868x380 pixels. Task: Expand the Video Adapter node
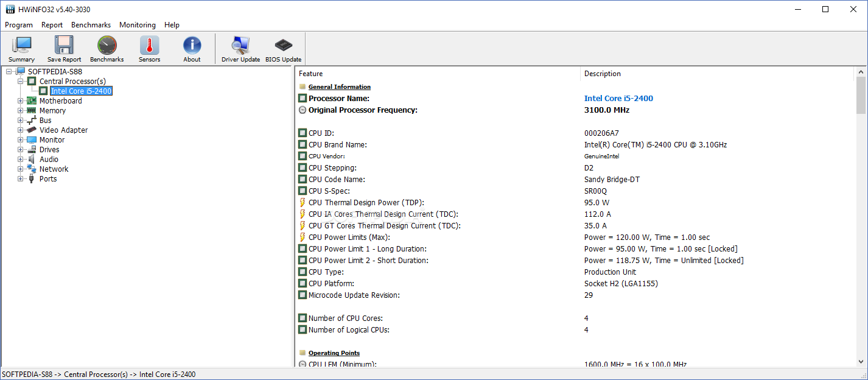click(x=20, y=130)
